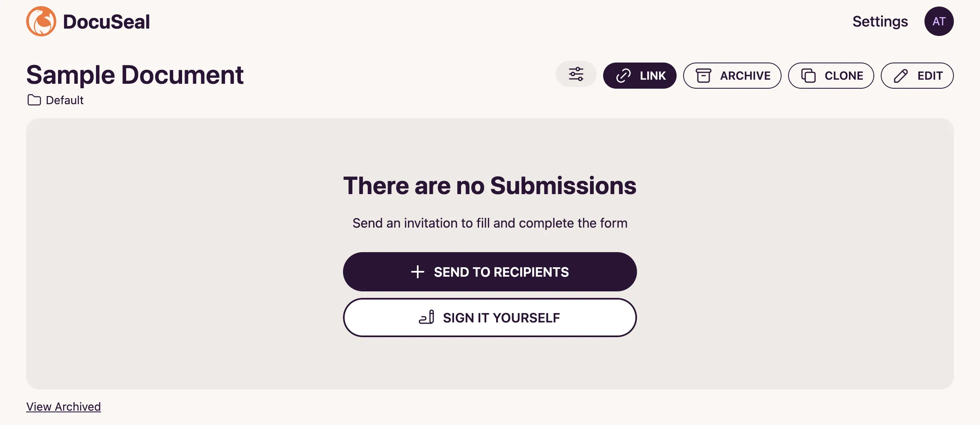The height and width of the screenshot is (425, 980).
Task: Select the Default folder label
Action: [65, 100]
